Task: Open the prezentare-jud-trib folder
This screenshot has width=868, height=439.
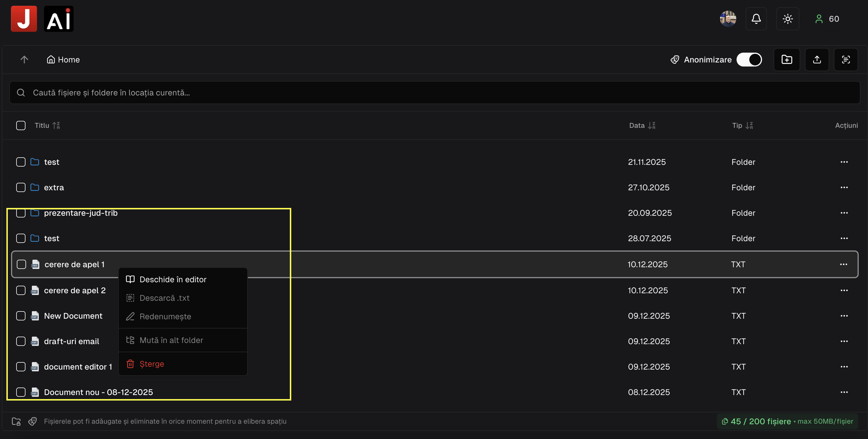Action: (x=80, y=213)
